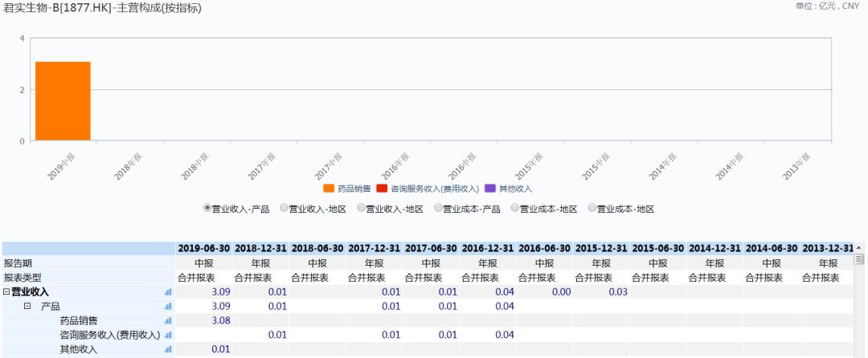Click 0.04 in 咨询服务收入(费用收入) row
The image size is (868, 358).
pos(505,335)
